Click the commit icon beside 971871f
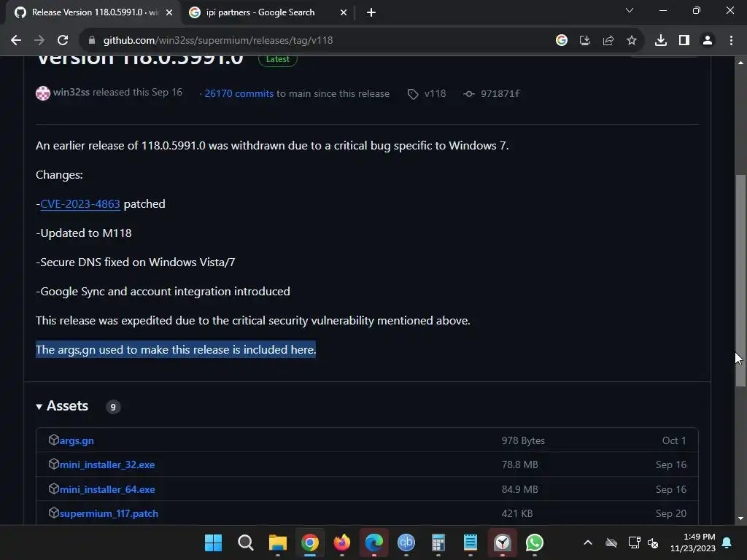 469,94
